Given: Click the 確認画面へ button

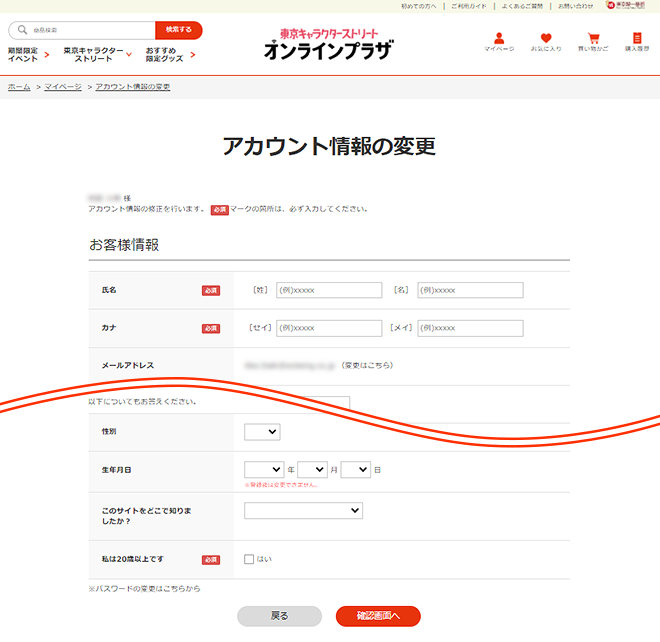Looking at the screenshot, I should click(x=378, y=616).
